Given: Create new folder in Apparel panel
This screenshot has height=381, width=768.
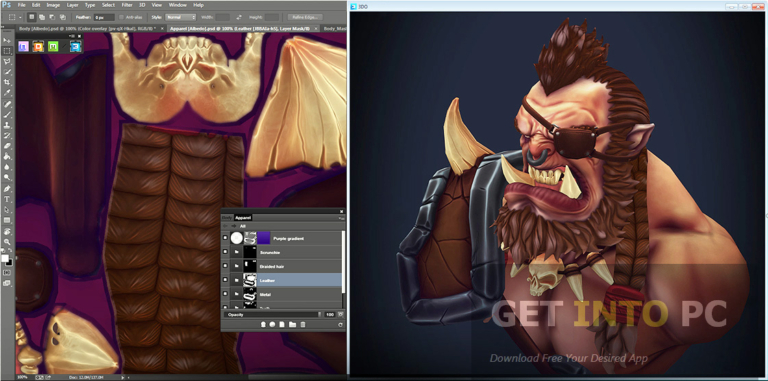Looking at the screenshot, I should (292, 325).
